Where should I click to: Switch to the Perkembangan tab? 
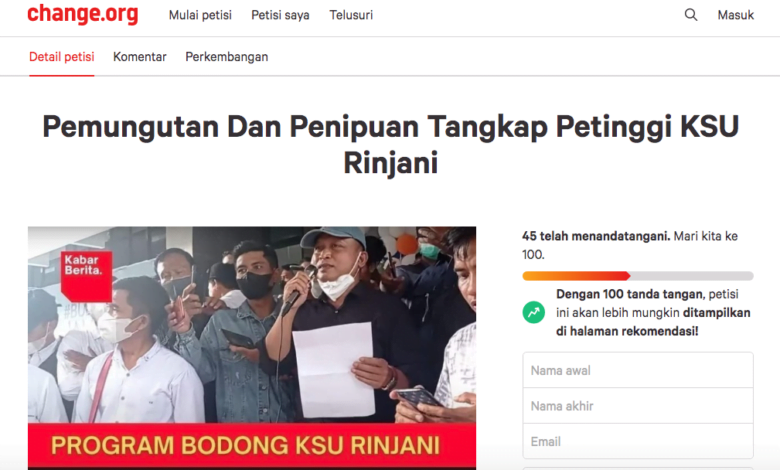click(x=226, y=57)
